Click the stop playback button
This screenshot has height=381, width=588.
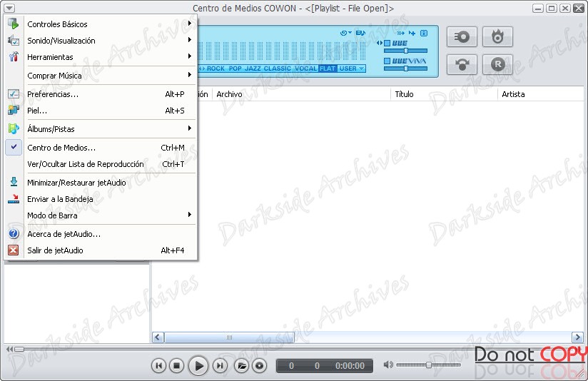click(x=176, y=365)
